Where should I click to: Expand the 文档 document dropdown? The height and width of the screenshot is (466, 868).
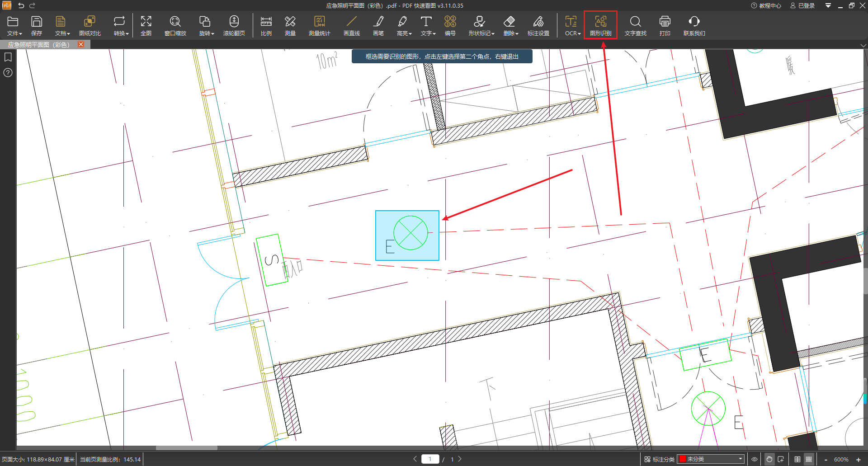[62, 25]
